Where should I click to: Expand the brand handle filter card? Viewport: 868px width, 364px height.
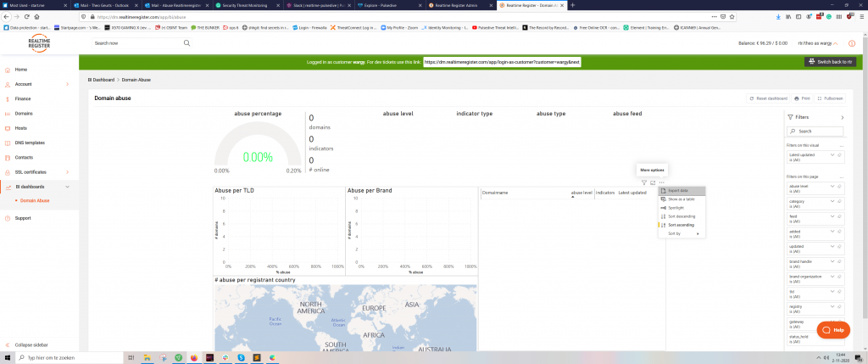pyautogui.click(x=832, y=261)
